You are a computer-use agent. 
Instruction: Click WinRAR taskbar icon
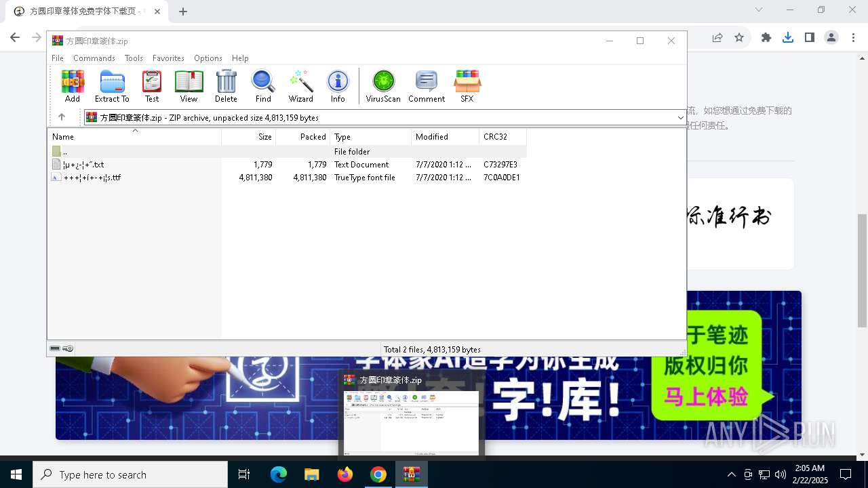[412, 474]
